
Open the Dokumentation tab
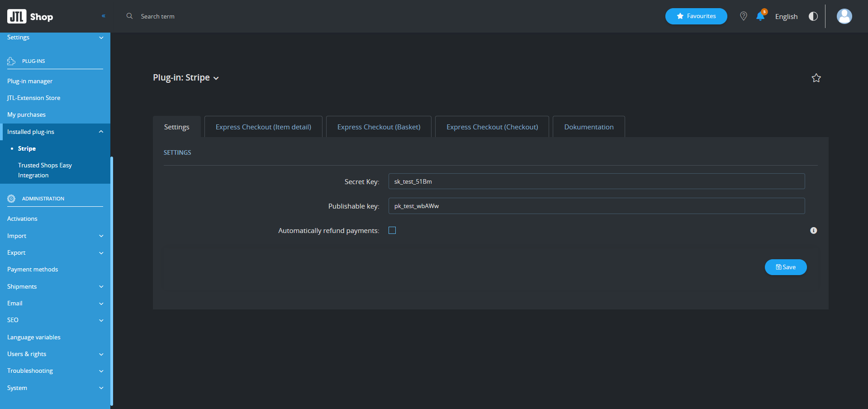pyautogui.click(x=588, y=127)
